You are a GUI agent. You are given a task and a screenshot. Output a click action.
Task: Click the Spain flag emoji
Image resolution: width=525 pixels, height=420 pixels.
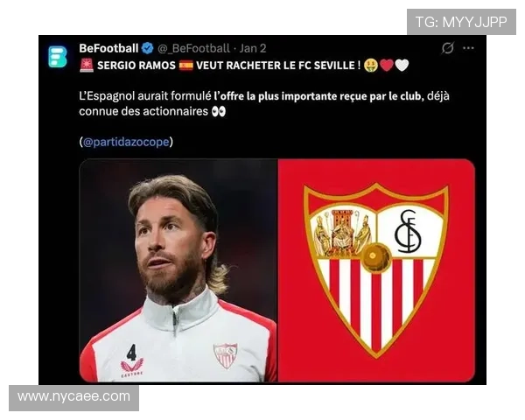[186, 65]
